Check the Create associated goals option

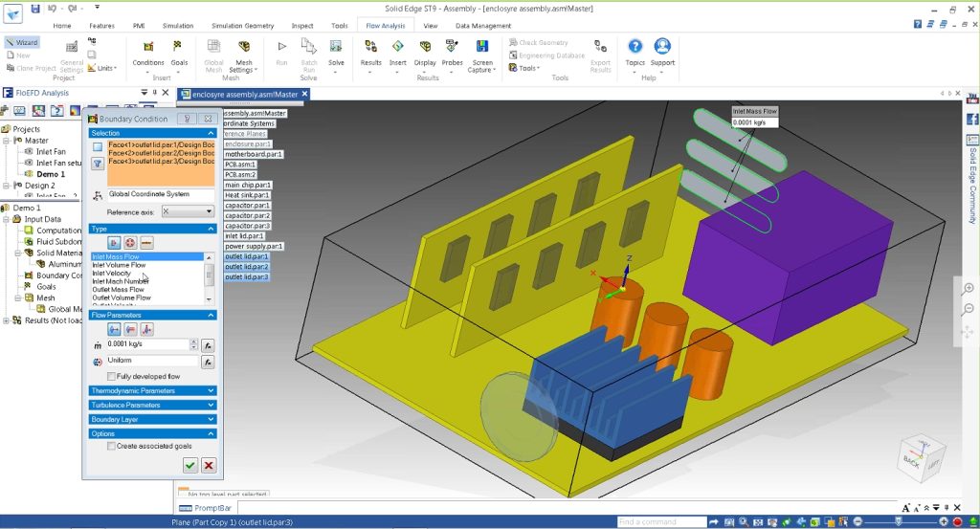point(111,446)
